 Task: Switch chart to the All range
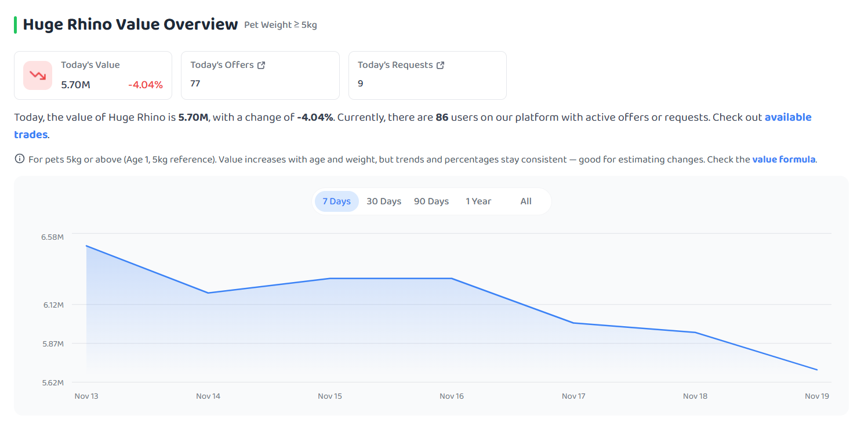(x=526, y=201)
